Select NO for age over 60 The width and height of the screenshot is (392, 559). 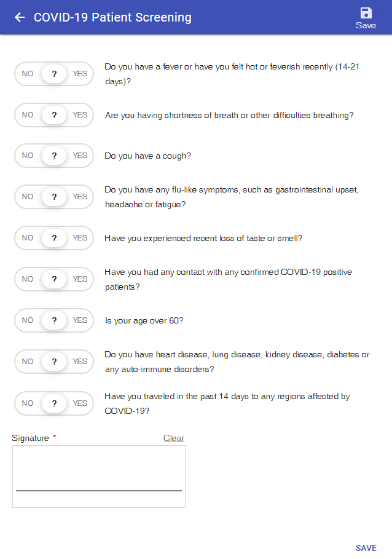pos(28,320)
